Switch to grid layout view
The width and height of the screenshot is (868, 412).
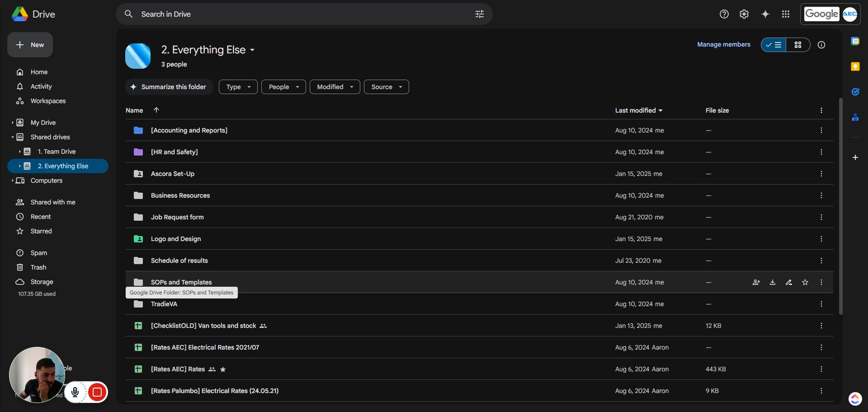[798, 45]
